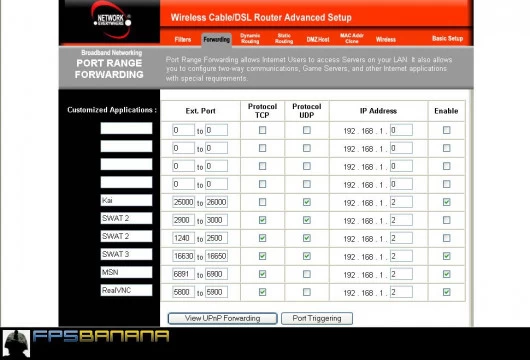Disable the RealVNC Enable checkbox
The height and width of the screenshot is (360, 530).
click(447, 292)
